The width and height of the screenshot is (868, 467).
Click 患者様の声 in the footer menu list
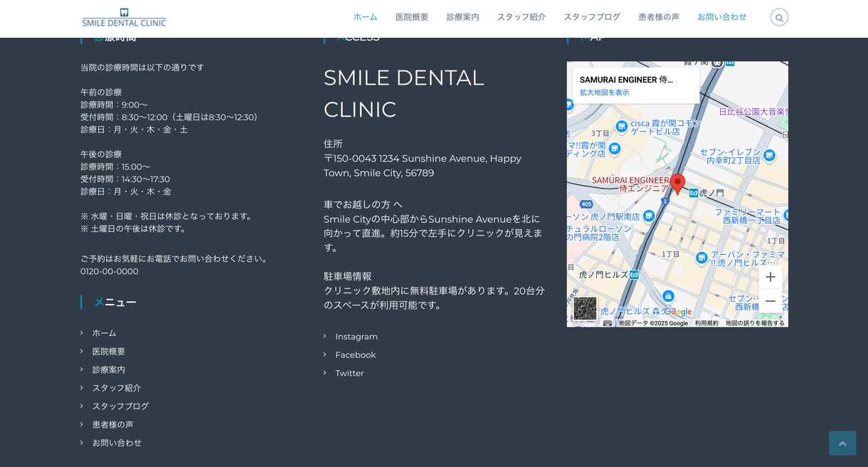pos(112,425)
